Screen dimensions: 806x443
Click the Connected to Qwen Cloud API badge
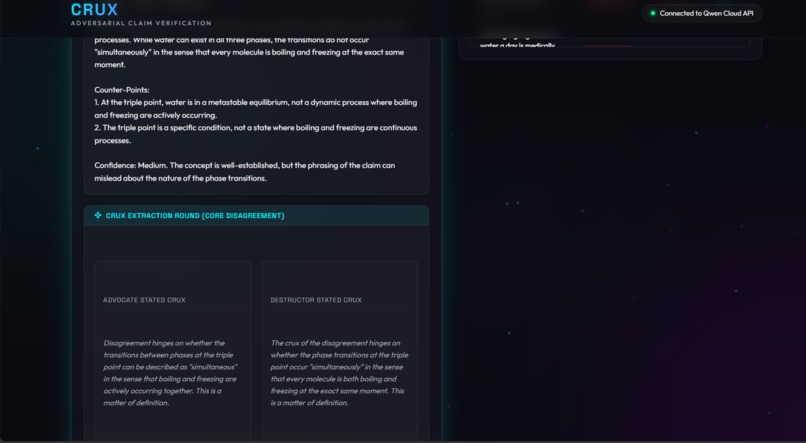702,13
